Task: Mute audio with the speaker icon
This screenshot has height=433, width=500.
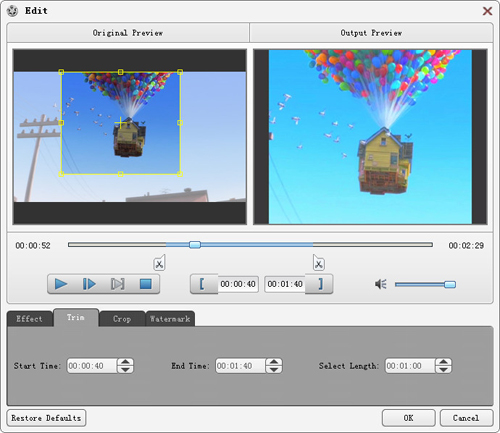Action: click(381, 284)
